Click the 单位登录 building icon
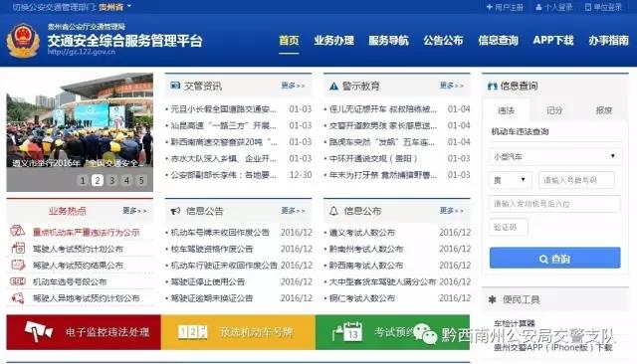Screen dimensions: 637x364 click(x=588, y=7)
